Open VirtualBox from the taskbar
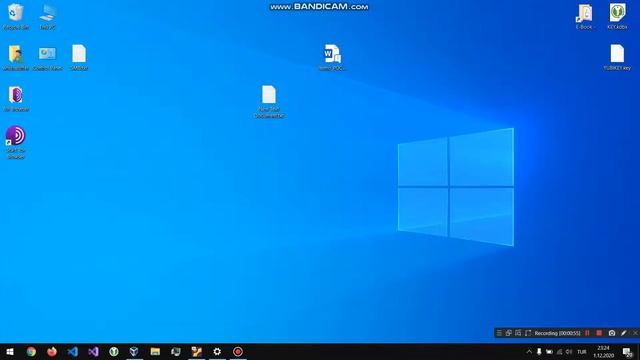640x360 pixels. (x=134, y=351)
